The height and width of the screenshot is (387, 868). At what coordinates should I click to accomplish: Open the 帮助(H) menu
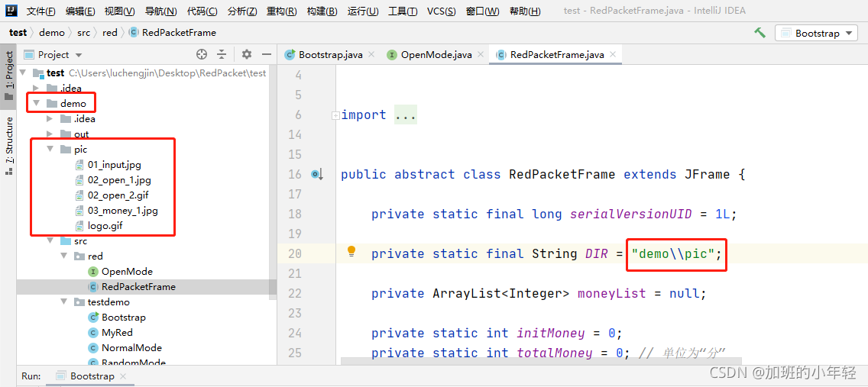click(525, 11)
